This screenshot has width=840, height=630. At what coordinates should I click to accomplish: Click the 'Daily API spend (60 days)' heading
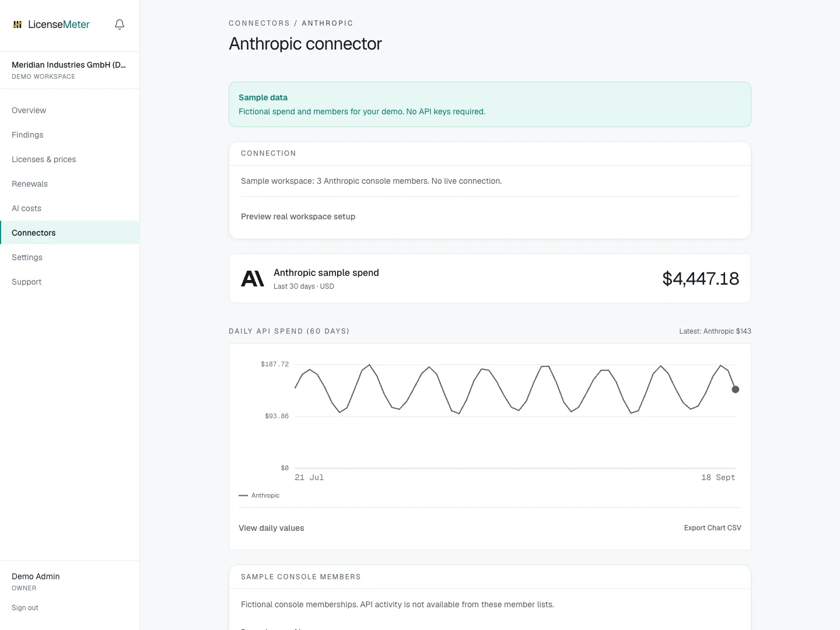tap(289, 331)
